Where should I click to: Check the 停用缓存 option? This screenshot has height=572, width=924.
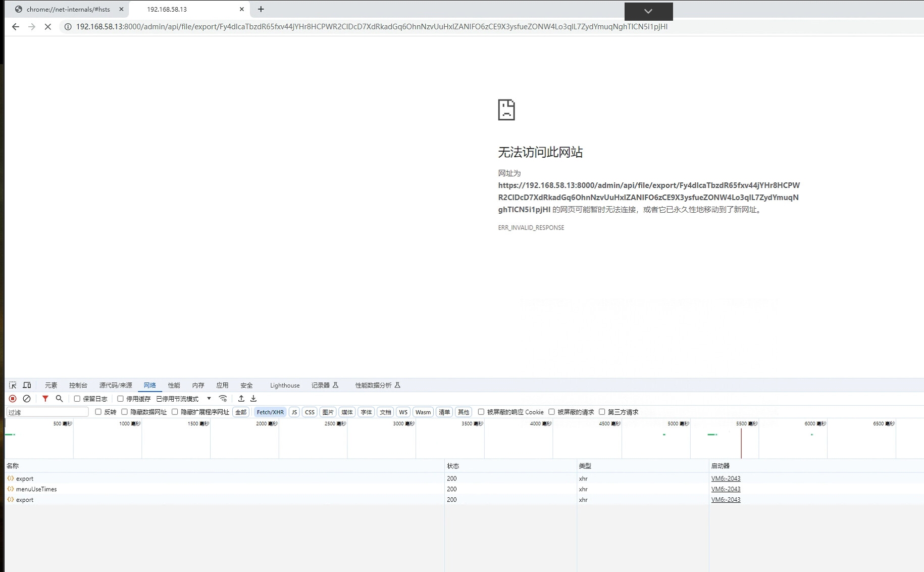[121, 399]
